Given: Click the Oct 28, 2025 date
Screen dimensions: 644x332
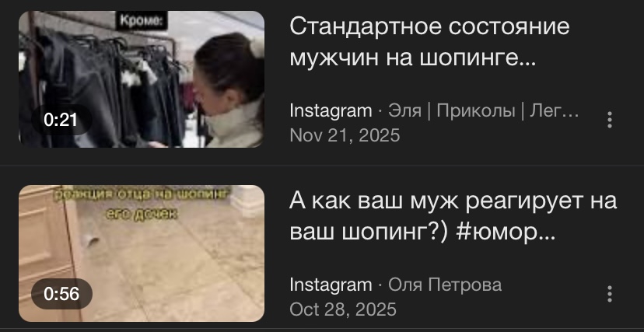Looking at the screenshot, I should 343,309.
